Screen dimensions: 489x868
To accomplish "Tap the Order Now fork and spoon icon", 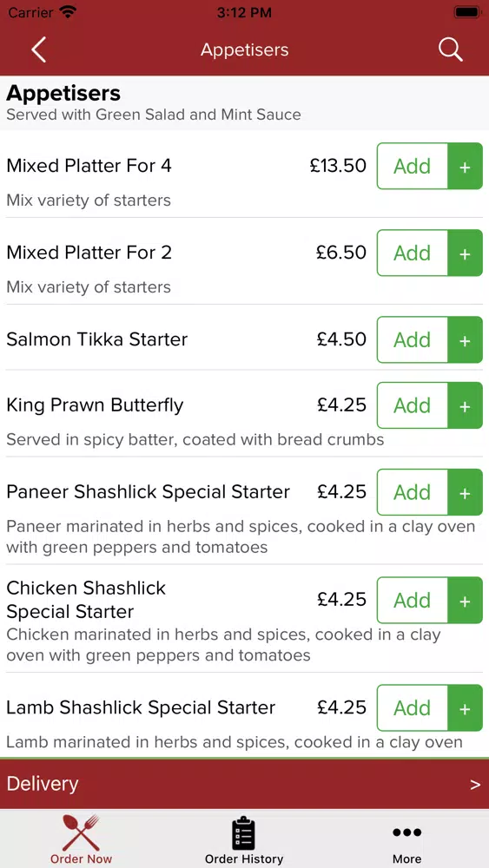I will point(81,832).
